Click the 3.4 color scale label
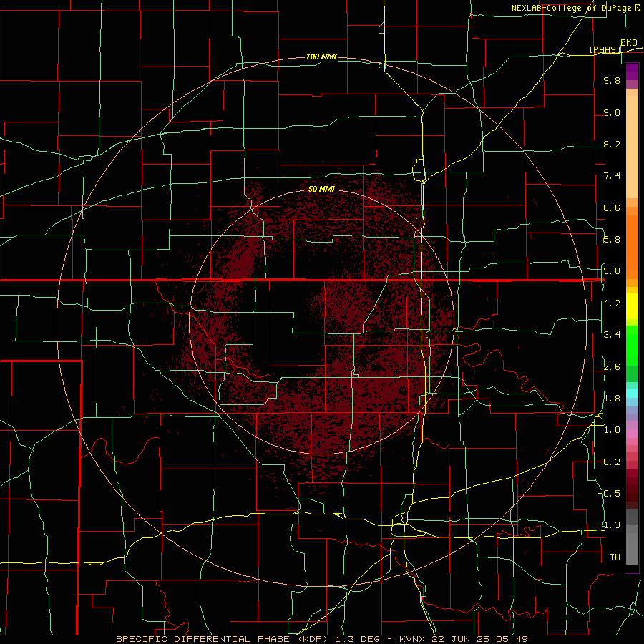Screen dimensions: 644x644 point(612,335)
